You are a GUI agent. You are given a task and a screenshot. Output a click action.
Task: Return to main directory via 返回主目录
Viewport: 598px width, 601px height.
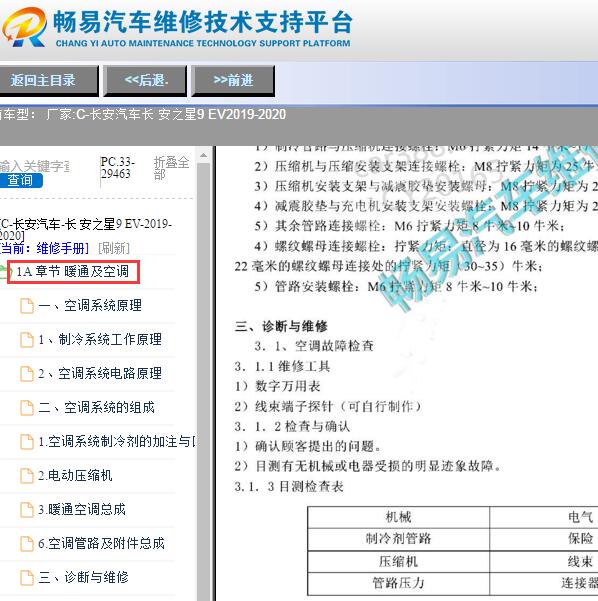click(48, 80)
